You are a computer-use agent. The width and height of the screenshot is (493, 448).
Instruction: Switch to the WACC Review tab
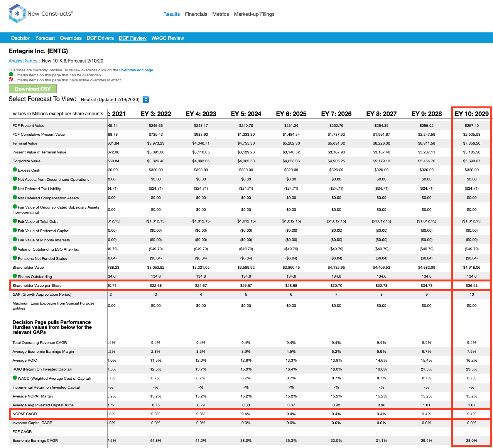(x=168, y=38)
